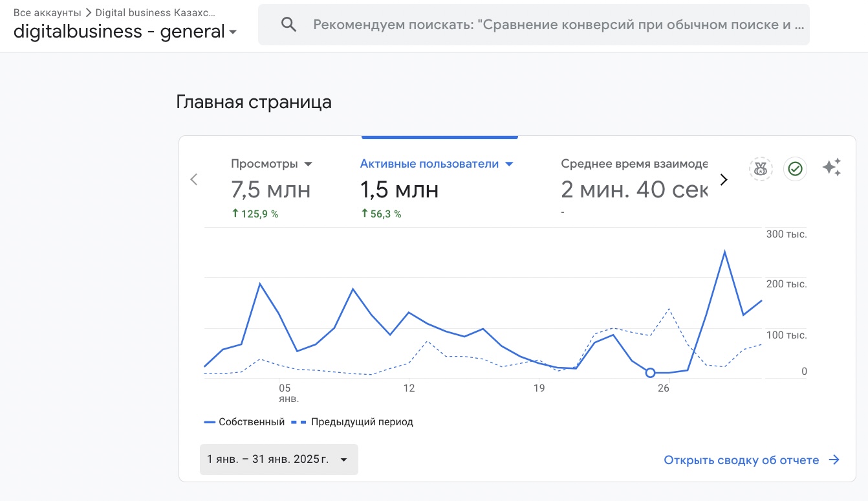Click the Главная страница heading
Viewport: 868px width, 501px height.
(x=254, y=102)
